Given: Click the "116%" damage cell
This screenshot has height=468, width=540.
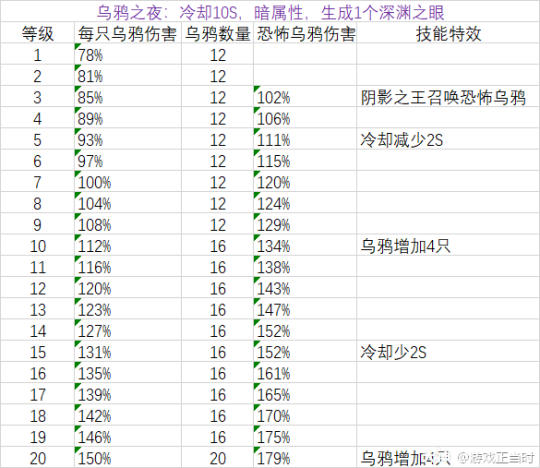Looking at the screenshot, I should tap(127, 267).
